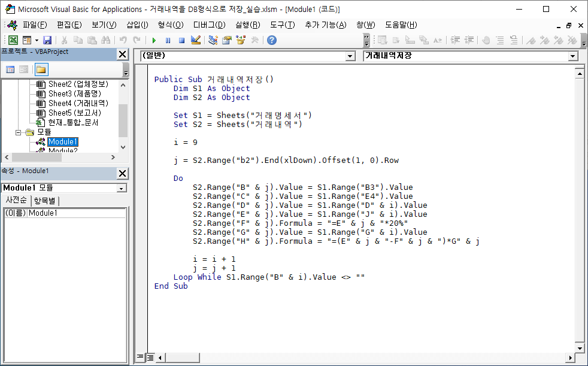The width and height of the screenshot is (588, 366).
Task: Click the Complete Word icon
Action: (x=438, y=40)
